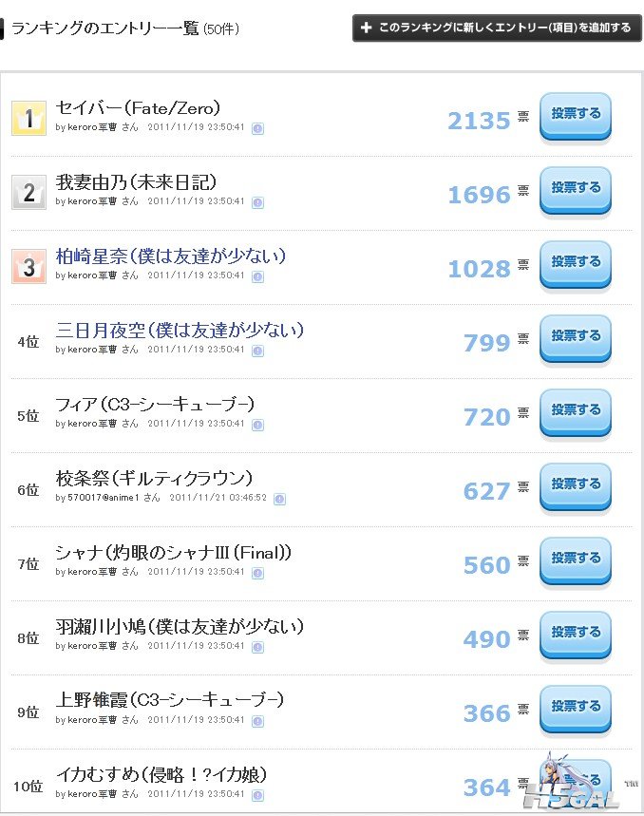Screen dimensions: 644x816
Task: Click the gold number 1 crown badge
Action: point(28,119)
